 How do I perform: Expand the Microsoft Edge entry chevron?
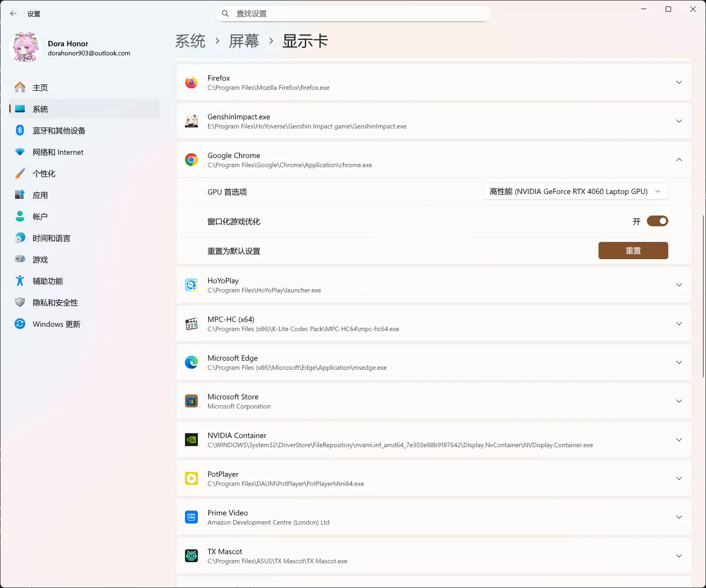679,362
